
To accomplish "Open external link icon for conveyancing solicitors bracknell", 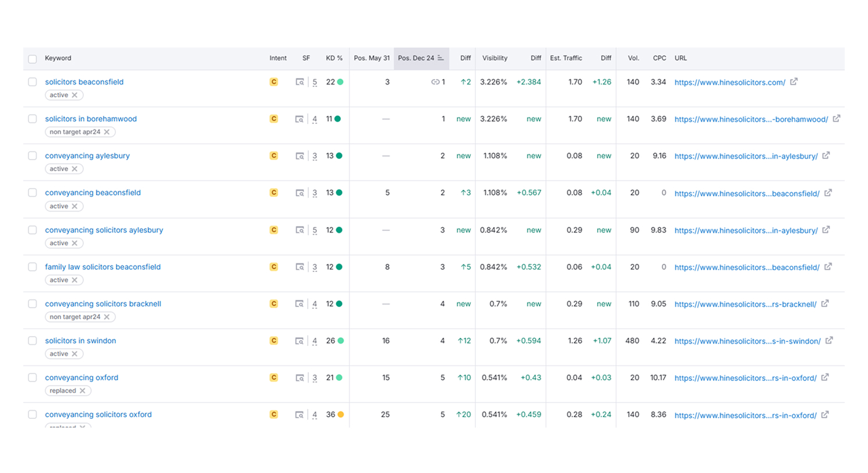I will 825,304.
